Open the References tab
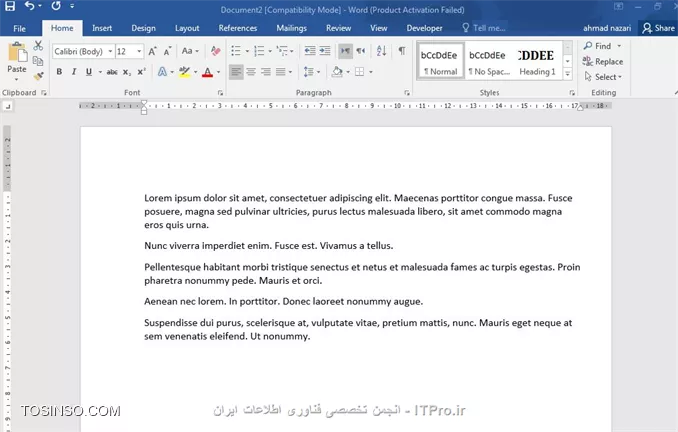 coord(238,29)
